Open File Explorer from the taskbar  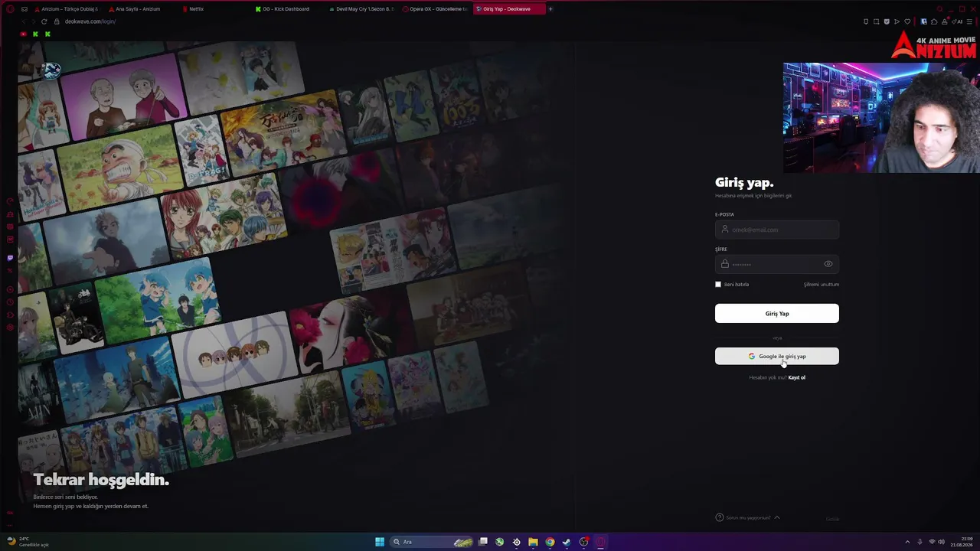[x=533, y=542]
